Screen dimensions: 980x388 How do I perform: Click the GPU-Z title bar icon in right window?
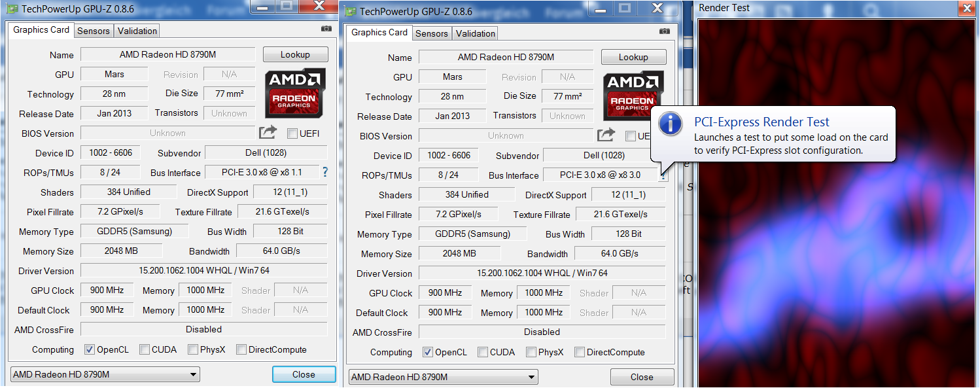coord(351,12)
